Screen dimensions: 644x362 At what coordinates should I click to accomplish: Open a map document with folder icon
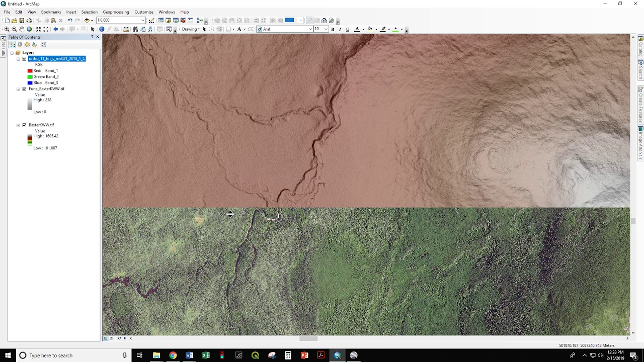(14, 20)
